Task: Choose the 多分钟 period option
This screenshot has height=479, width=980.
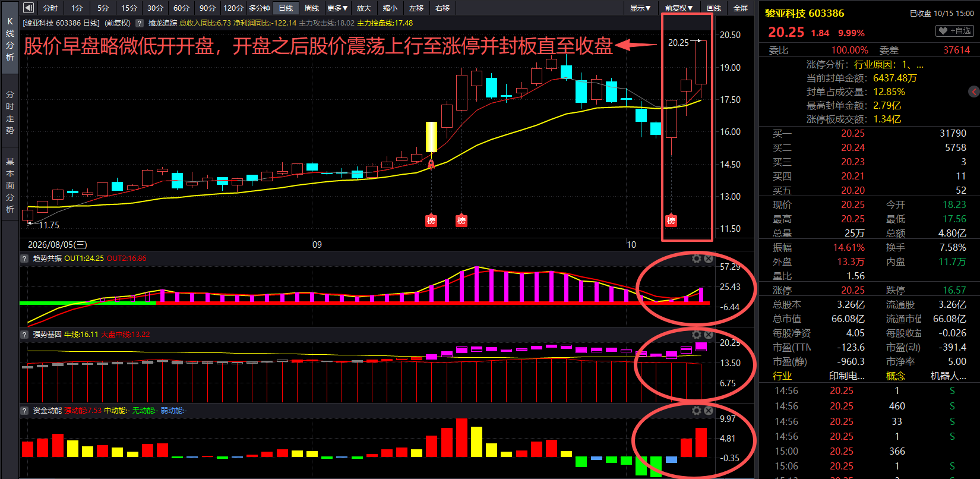Action: tap(260, 8)
